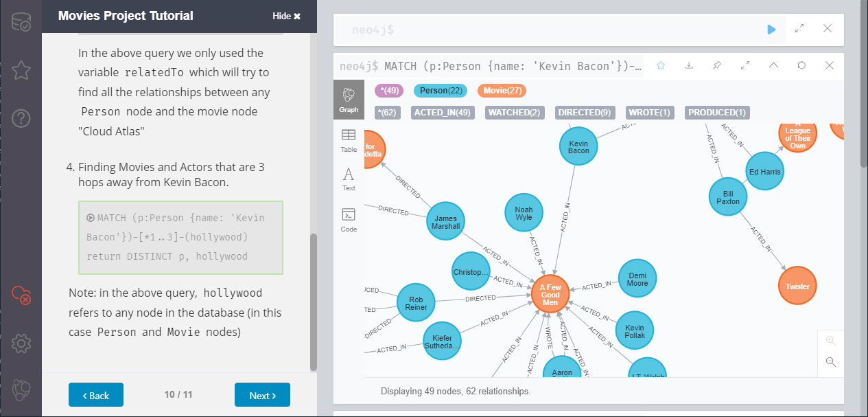Viewport: 868px width, 417px height.
Task: Open the browser settings gear
Action: (x=21, y=343)
